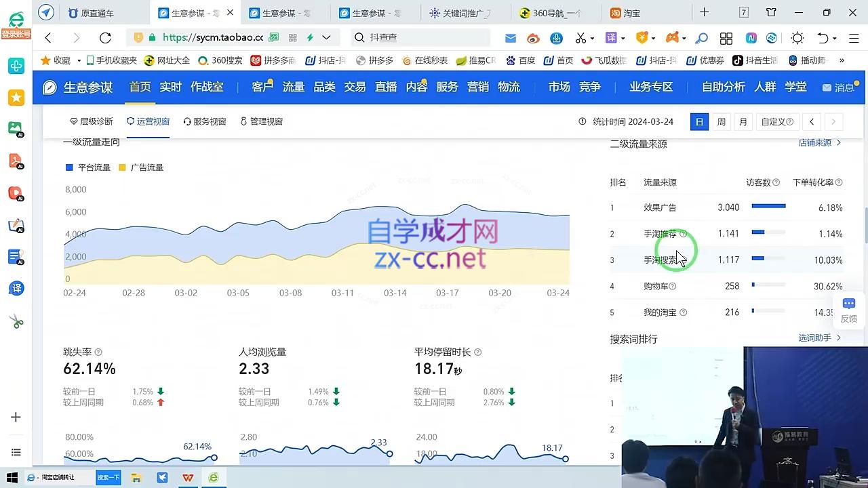Open 百度 bookmark
This screenshot has width=868, height=488.
tap(521, 60)
